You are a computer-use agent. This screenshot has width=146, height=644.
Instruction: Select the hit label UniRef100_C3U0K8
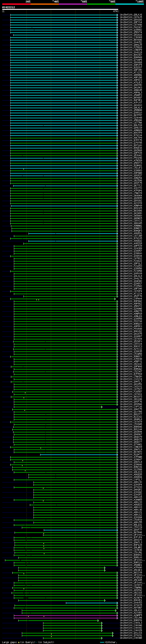pos(131,37)
